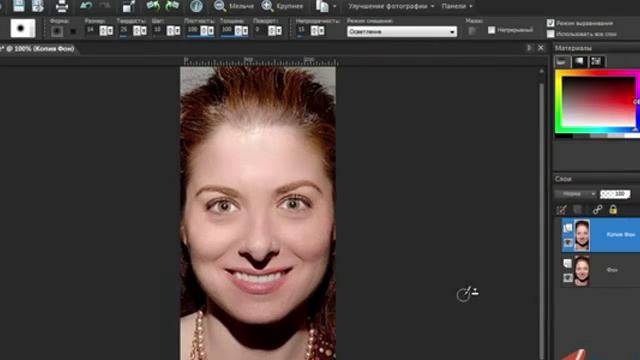
Task: Close the document tab with the X
Action: click(541, 48)
